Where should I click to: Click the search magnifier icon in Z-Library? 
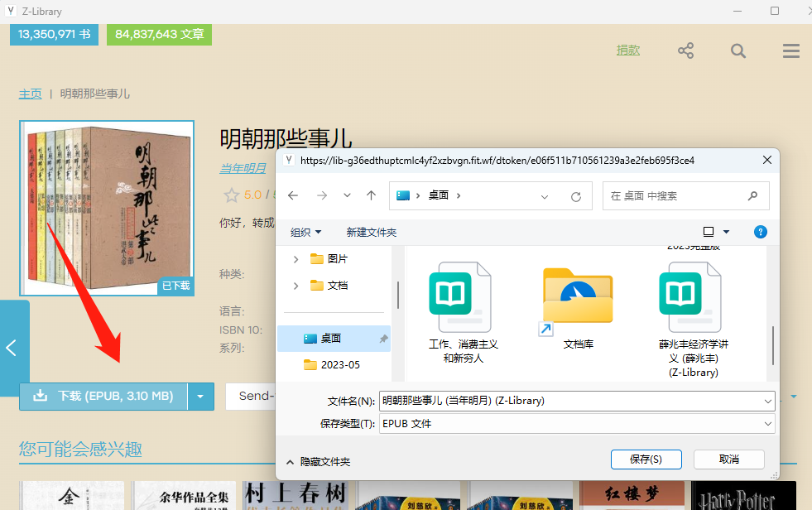(738, 51)
